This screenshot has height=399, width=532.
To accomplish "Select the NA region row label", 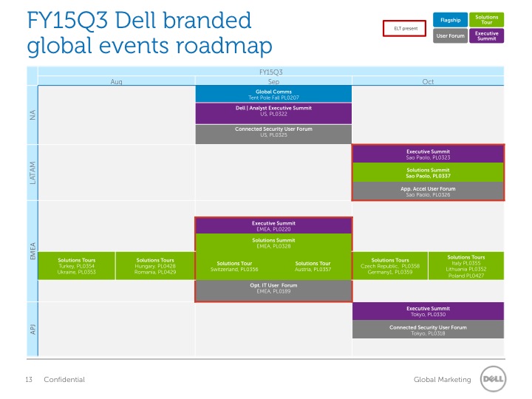I will coord(33,115).
